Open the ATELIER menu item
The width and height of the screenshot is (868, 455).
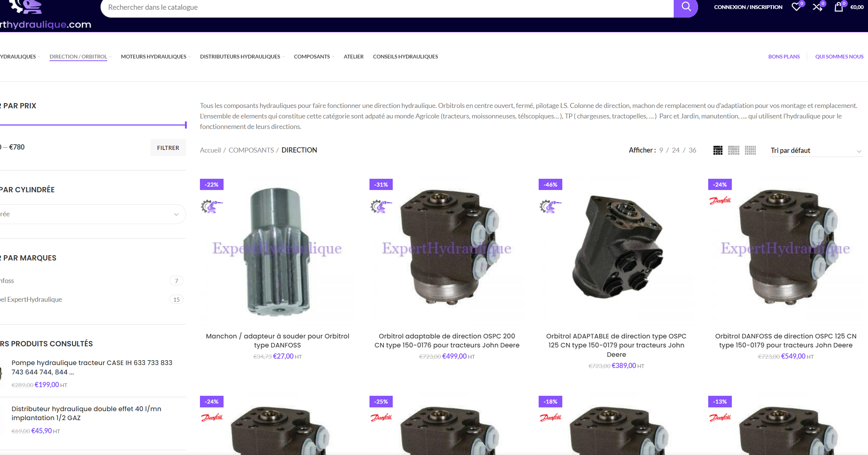(354, 57)
